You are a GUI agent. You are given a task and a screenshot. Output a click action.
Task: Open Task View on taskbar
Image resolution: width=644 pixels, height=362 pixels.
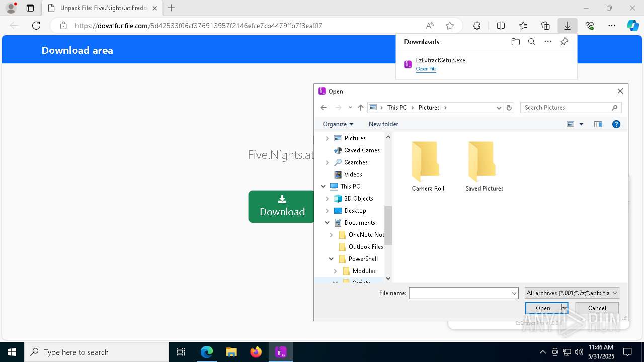[181, 352]
